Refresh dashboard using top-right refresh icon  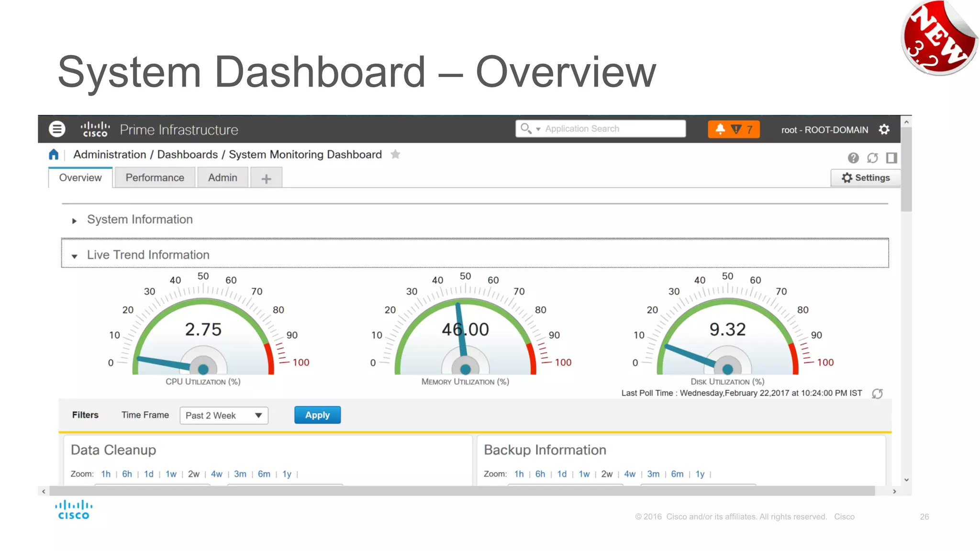coord(872,158)
